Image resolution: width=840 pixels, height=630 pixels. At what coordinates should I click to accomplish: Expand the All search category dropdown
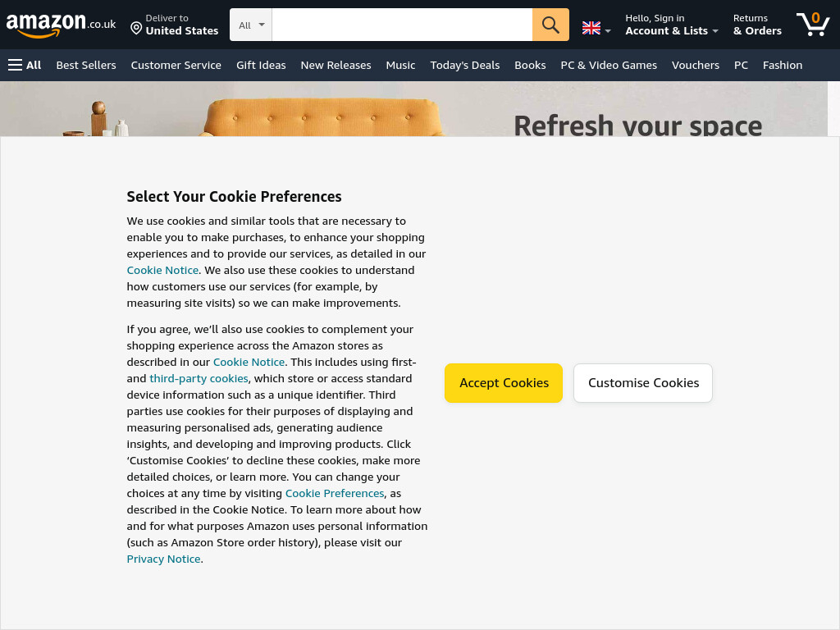pos(251,25)
